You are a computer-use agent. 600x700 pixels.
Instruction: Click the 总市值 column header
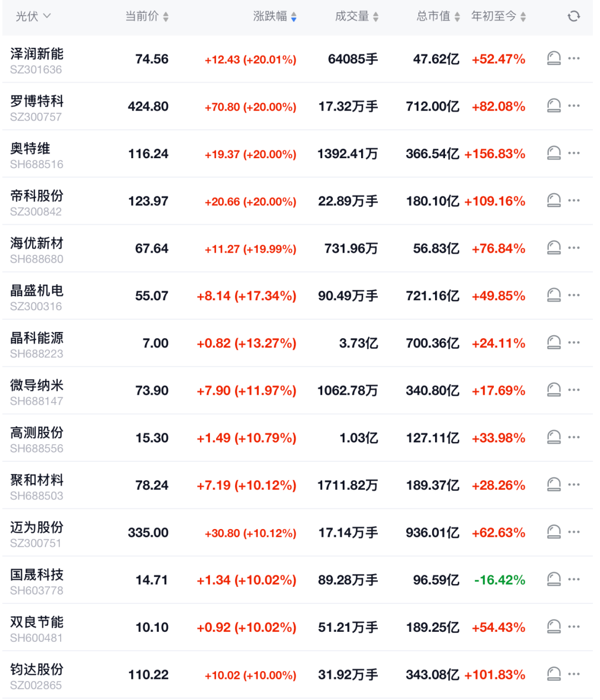tap(435, 16)
